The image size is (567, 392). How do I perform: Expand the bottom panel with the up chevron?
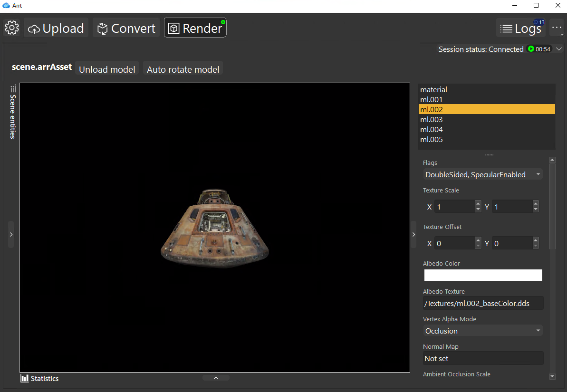pos(216,378)
